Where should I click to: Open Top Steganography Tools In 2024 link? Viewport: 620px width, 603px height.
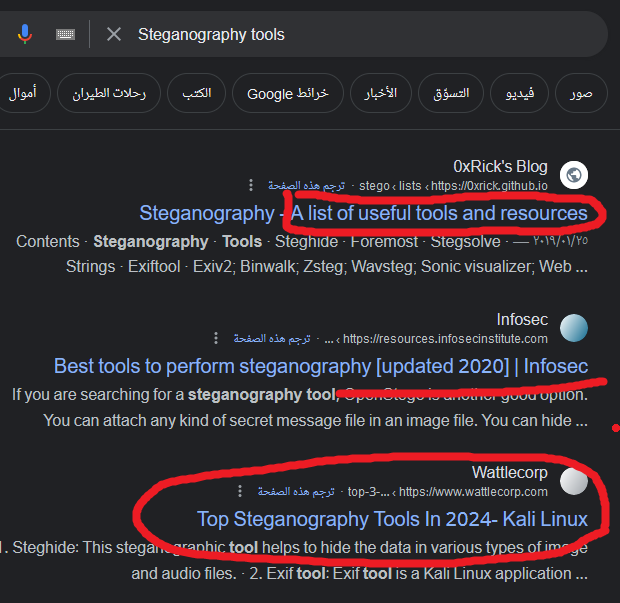tap(392, 519)
